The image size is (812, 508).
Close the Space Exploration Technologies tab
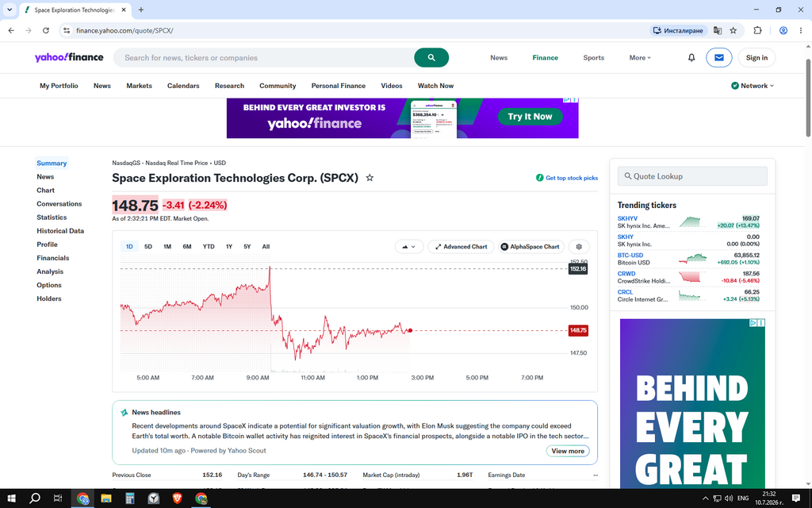(124, 10)
